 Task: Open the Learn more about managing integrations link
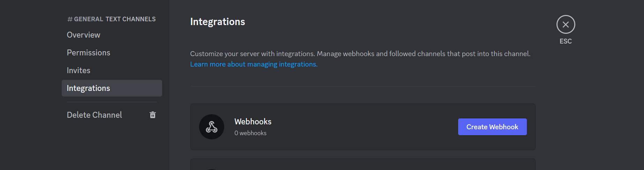click(254, 64)
